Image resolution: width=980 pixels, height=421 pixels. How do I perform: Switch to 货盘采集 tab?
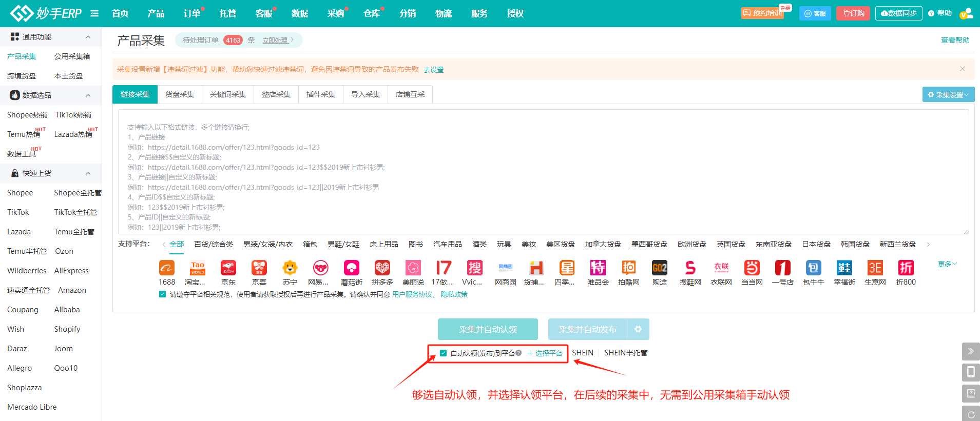(180, 94)
